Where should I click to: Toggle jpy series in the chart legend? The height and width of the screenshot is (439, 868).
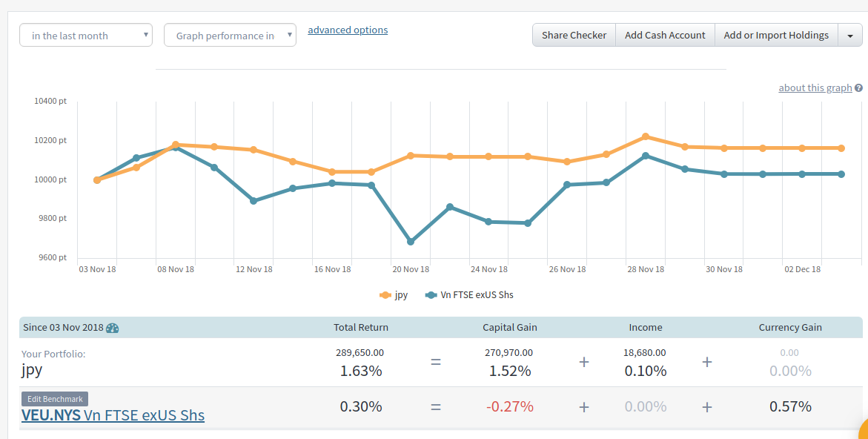coord(394,295)
